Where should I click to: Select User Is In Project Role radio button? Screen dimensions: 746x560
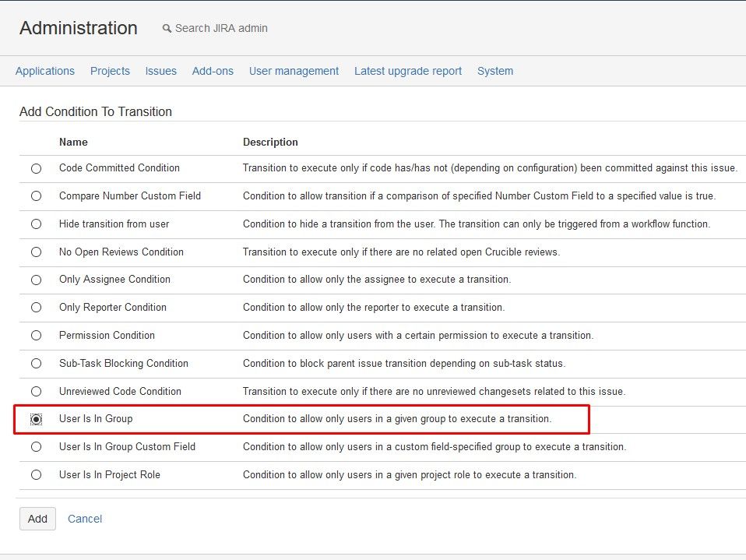click(x=36, y=475)
